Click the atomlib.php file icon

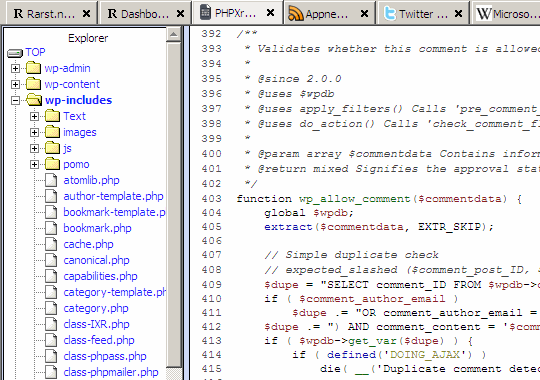[51, 180]
